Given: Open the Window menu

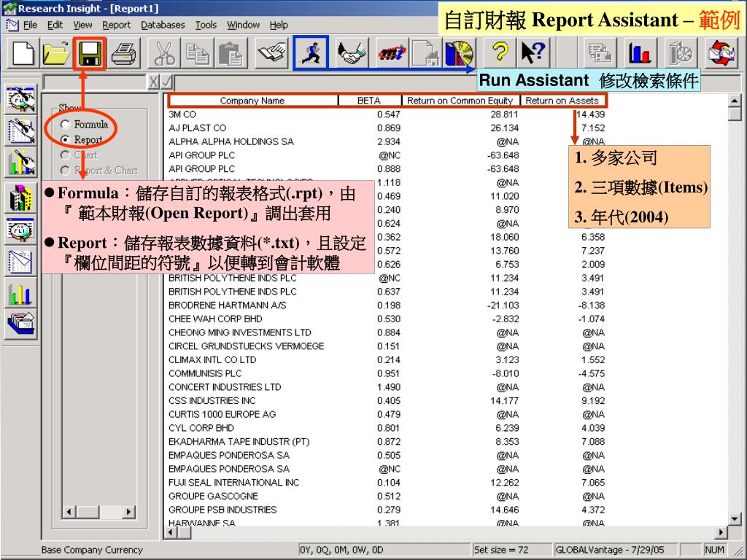Looking at the screenshot, I should point(243,25).
